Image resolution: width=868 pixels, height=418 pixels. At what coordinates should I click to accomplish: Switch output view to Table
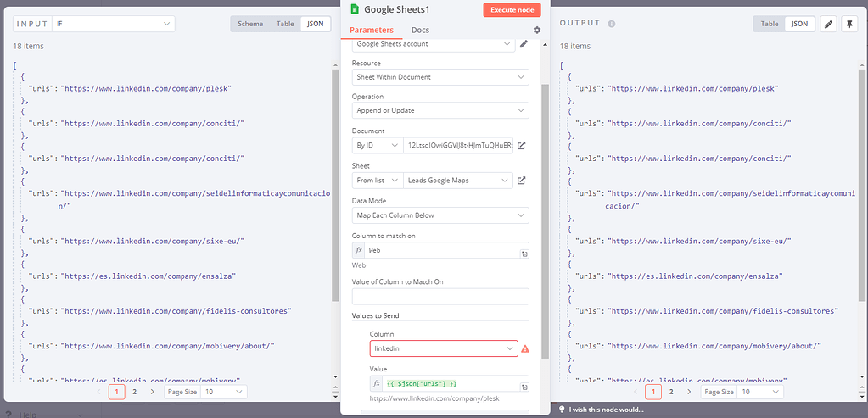pos(770,24)
